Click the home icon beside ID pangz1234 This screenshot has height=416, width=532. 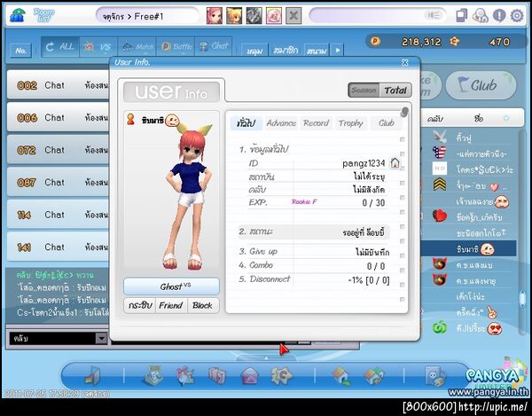pyautogui.click(x=395, y=163)
